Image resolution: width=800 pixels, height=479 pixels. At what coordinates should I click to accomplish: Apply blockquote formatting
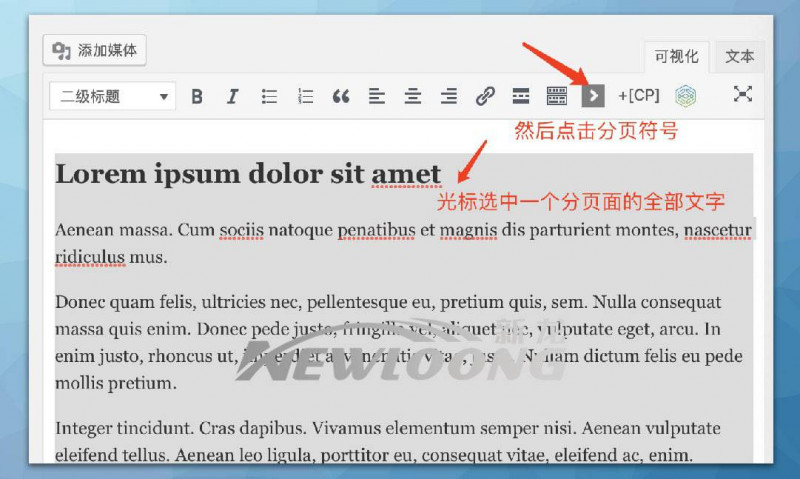[341, 96]
